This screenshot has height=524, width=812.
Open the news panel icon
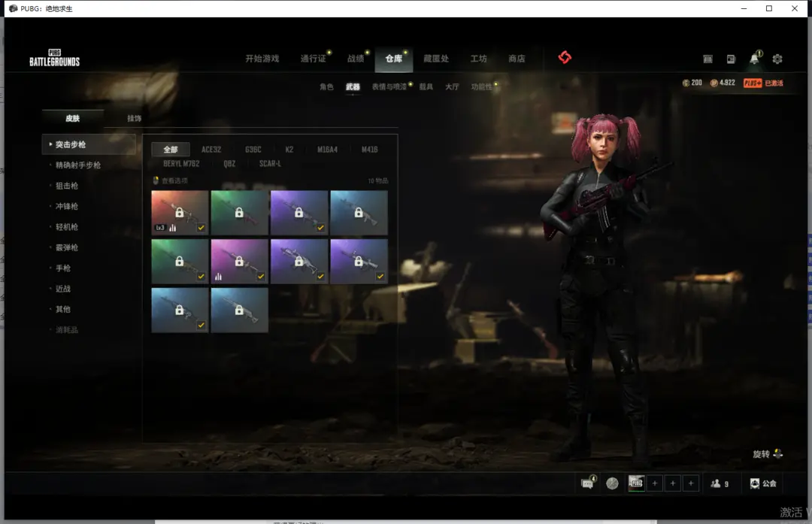click(x=731, y=59)
